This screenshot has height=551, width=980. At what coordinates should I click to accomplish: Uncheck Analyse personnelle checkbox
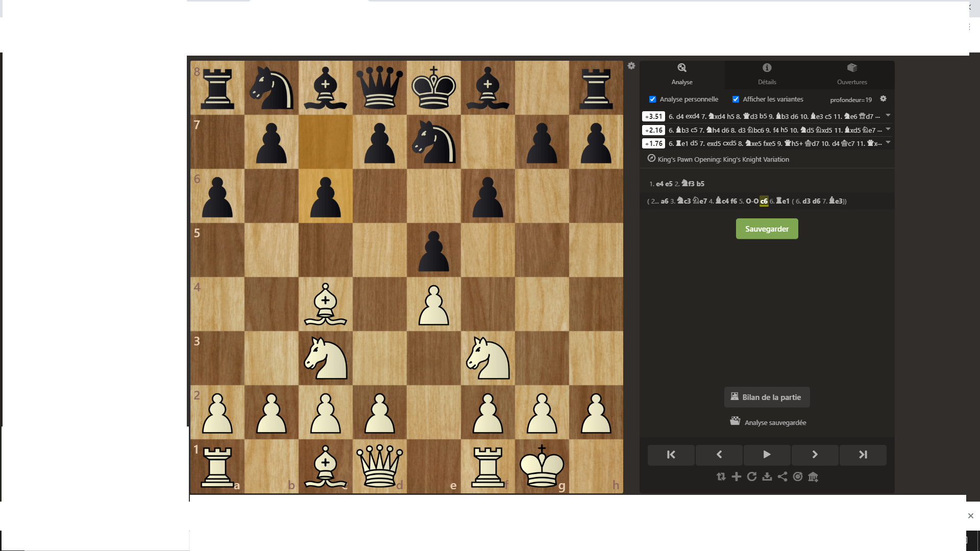[x=652, y=99]
